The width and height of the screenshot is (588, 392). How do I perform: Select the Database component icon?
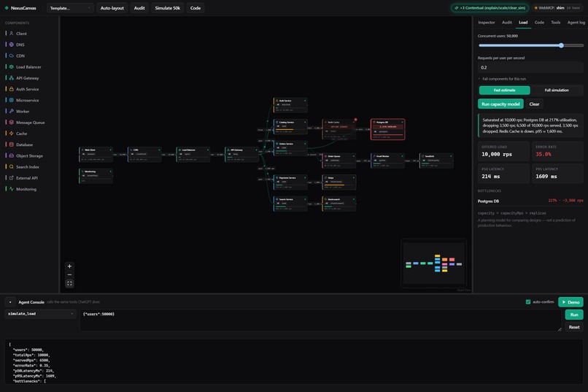tap(11, 145)
